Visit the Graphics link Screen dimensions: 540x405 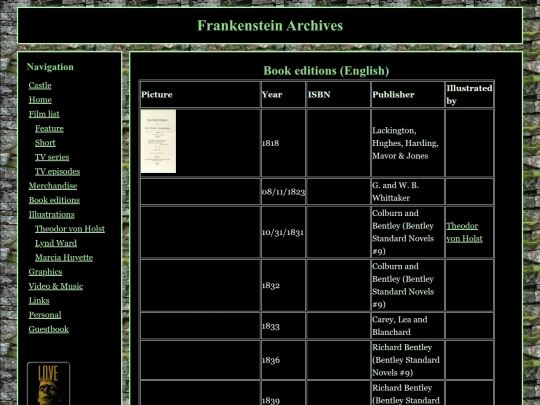(45, 272)
